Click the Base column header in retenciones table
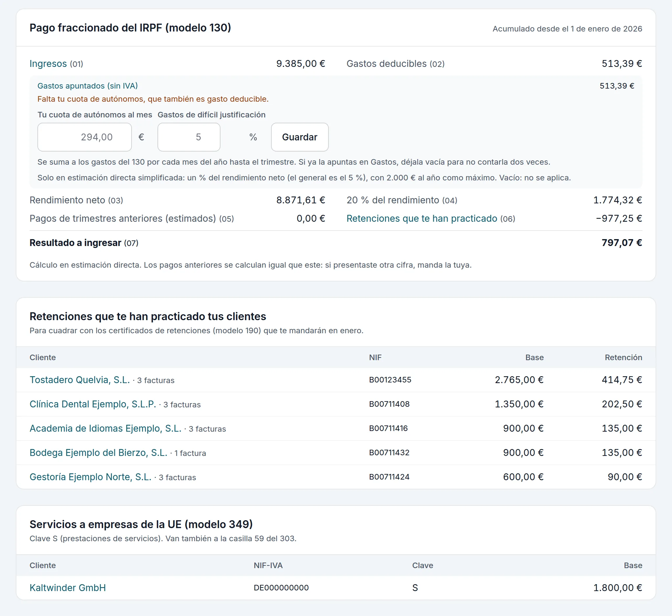 (x=534, y=357)
